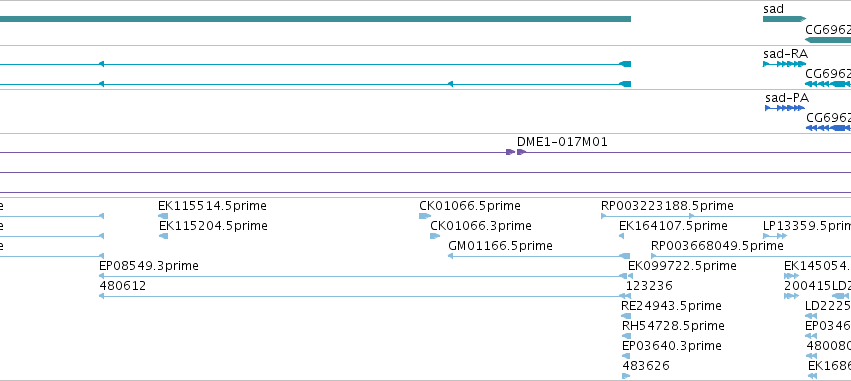
Task: Select EK115514.5prime EST glyph
Action: (163, 216)
